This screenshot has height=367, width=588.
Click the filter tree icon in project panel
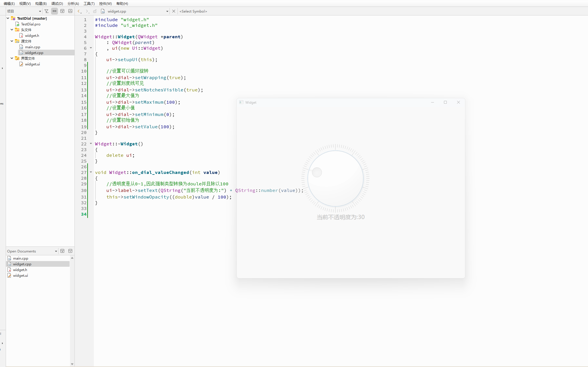click(47, 11)
